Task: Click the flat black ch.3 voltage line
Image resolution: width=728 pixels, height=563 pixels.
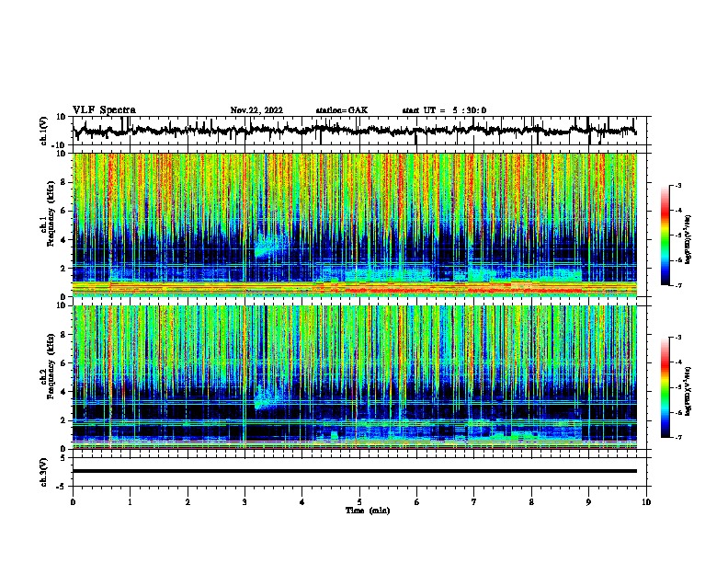Action: 355,471
